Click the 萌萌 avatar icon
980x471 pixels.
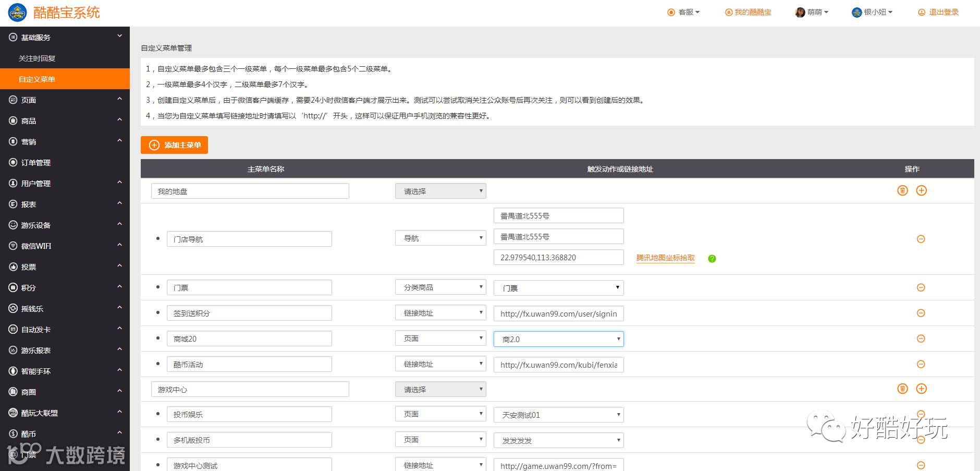pyautogui.click(x=800, y=13)
